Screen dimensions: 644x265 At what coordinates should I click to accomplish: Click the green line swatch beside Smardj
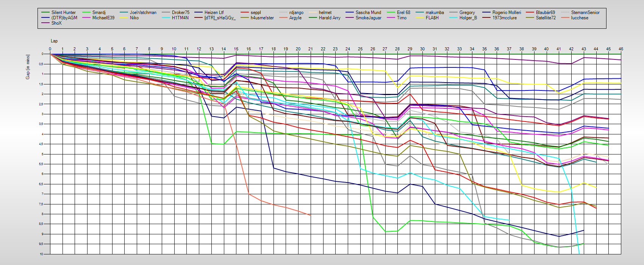(x=87, y=12)
